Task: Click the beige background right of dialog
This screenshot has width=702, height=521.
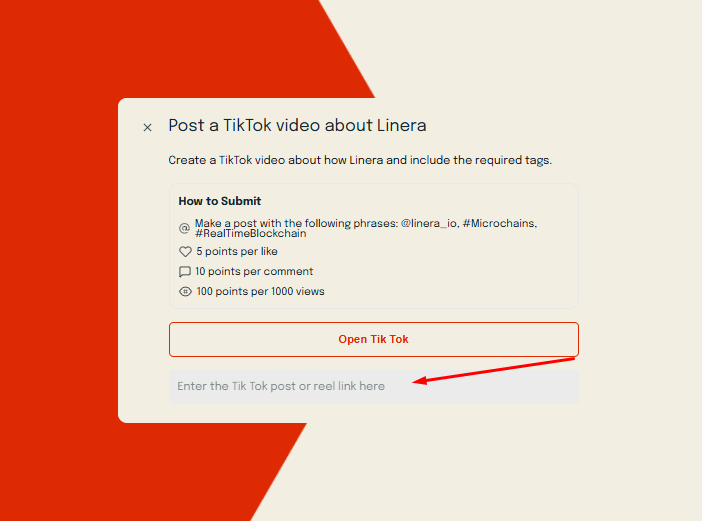Action: point(640,260)
